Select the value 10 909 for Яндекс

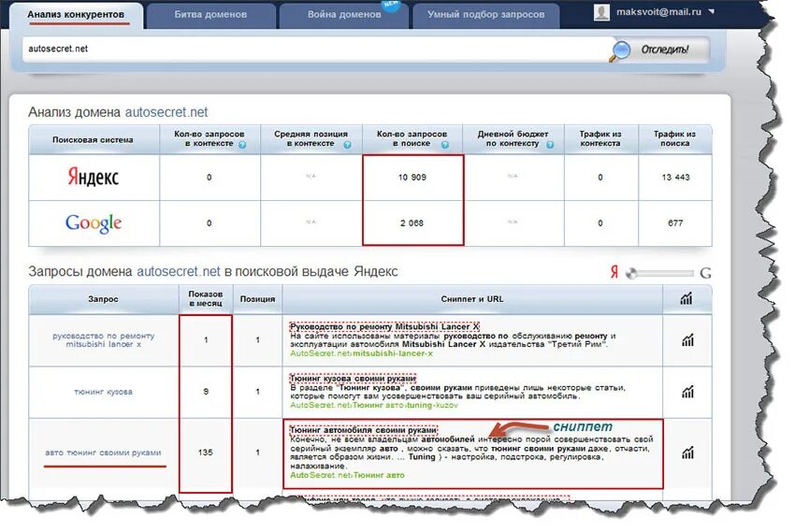(412, 178)
